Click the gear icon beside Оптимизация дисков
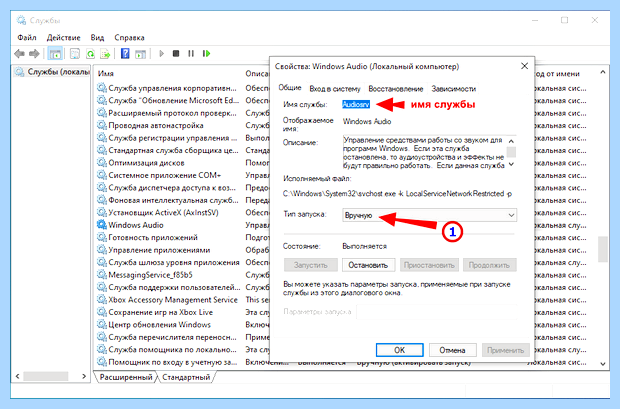 click(102, 163)
